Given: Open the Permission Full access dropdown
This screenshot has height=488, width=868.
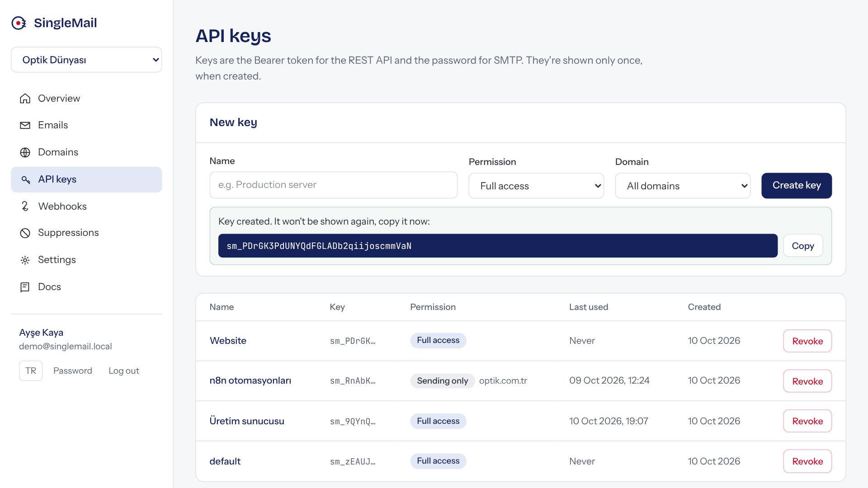Looking at the screenshot, I should click(x=536, y=186).
